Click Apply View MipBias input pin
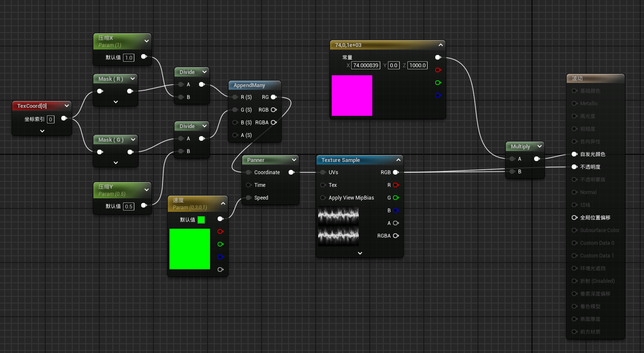Viewport: 644px width, 353px height. (323, 198)
